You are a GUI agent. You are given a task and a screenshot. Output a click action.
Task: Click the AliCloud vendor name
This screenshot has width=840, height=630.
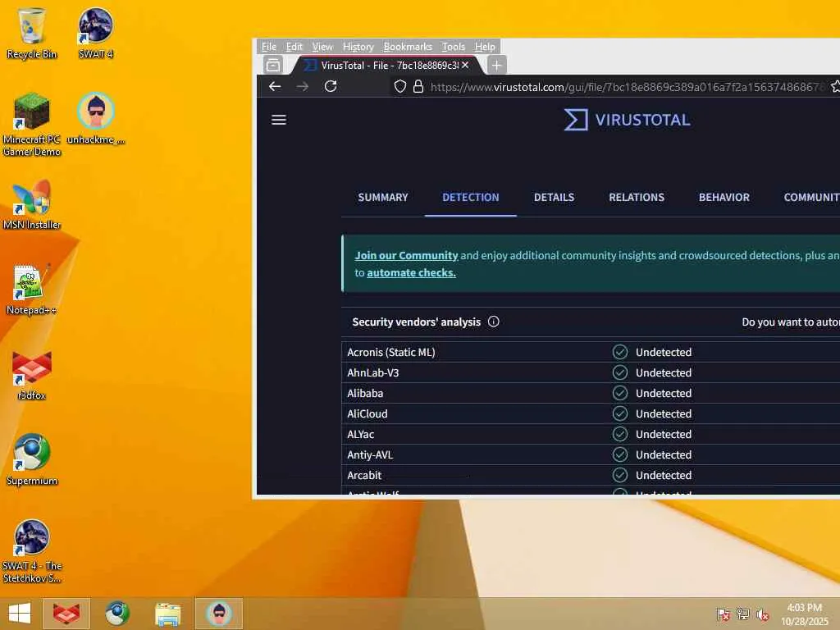[x=367, y=413]
